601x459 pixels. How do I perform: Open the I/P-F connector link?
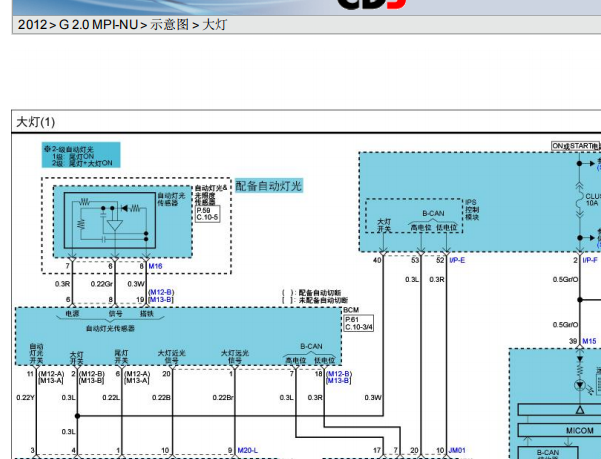(x=590, y=261)
